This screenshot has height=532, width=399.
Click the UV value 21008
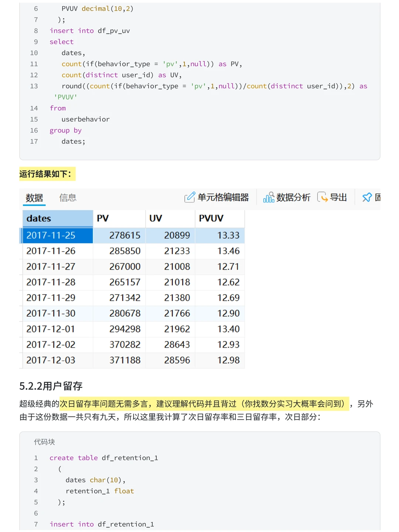click(x=170, y=266)
